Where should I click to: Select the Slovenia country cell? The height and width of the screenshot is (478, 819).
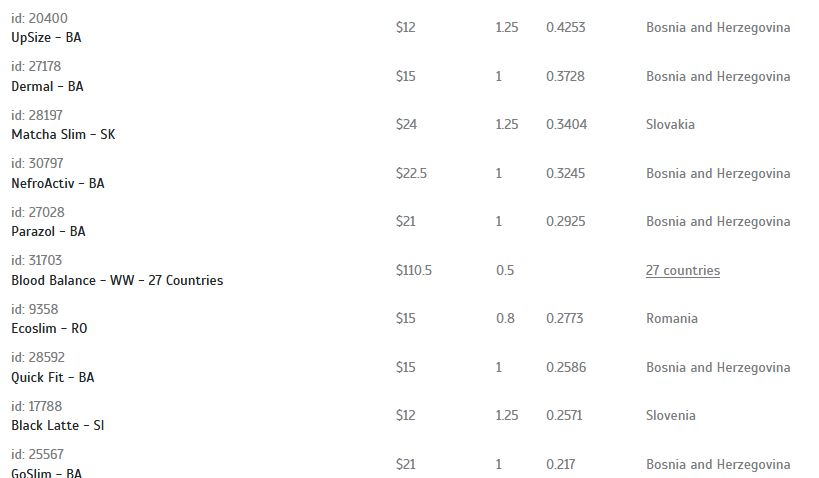pyautogui.click(x=671, y=415)
